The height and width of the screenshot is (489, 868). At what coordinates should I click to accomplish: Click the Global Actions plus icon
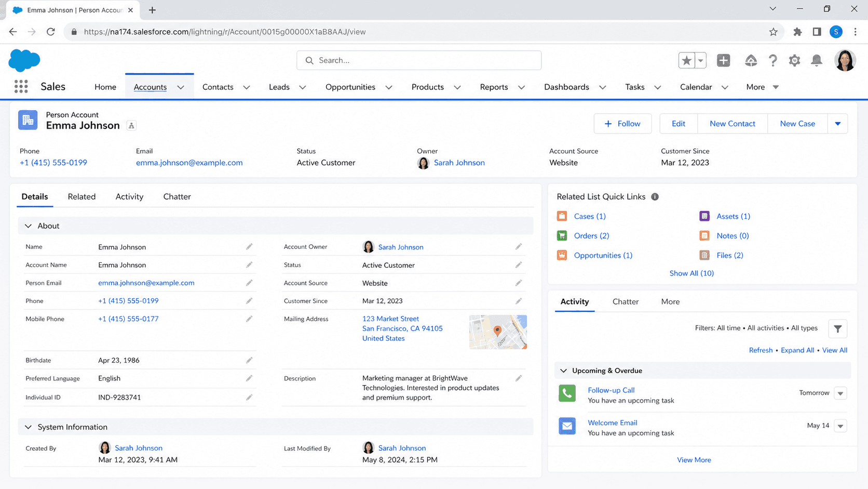click(x=723, y=60)
